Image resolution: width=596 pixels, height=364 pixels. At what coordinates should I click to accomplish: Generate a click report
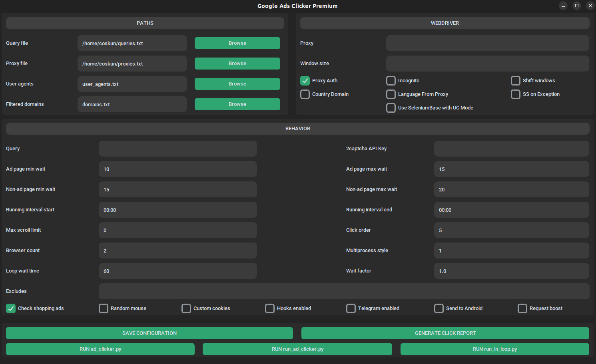coord(445,333)
